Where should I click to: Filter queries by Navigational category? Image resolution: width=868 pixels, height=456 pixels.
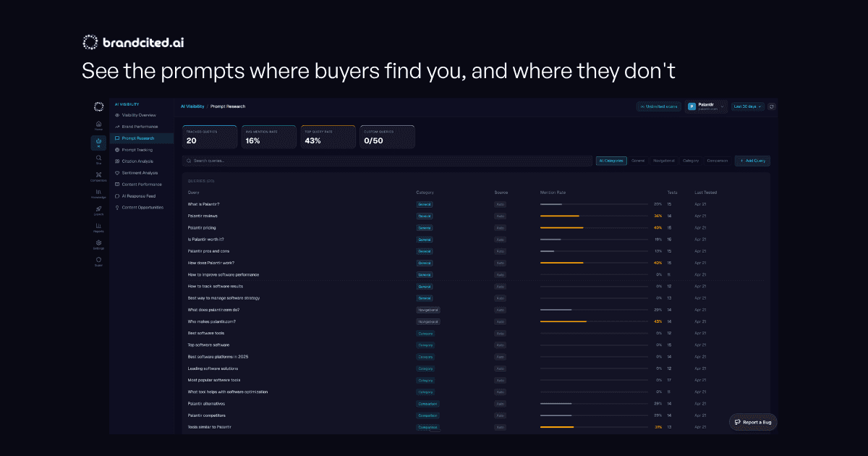pos(663,161)
